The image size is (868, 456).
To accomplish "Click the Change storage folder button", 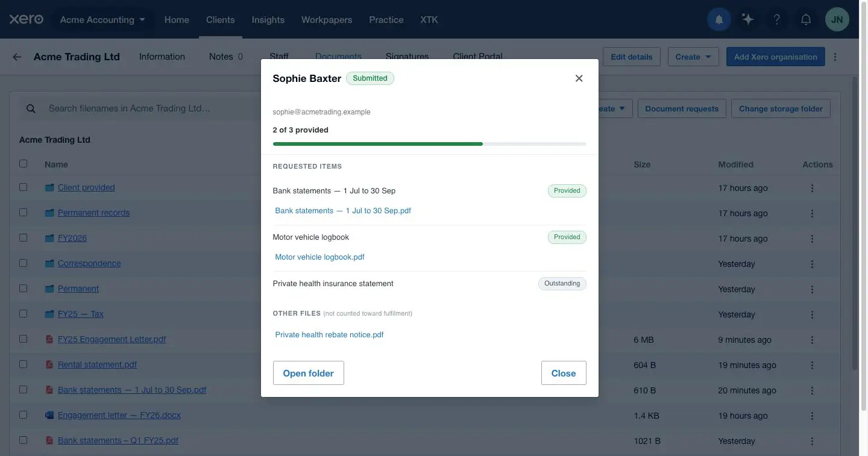I will pyautogui.click(x=781, y=108).
